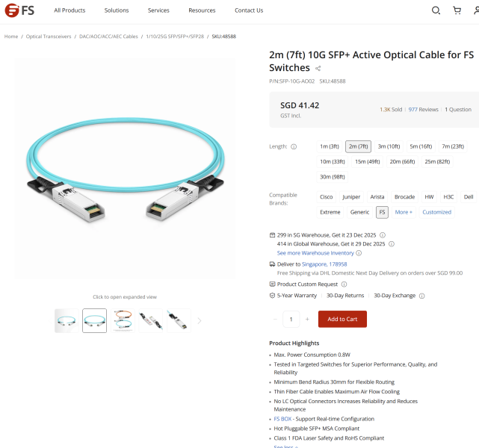Expand More + compatible brands
This screenshot has width=479, height=448.
(x=404, y=212)
